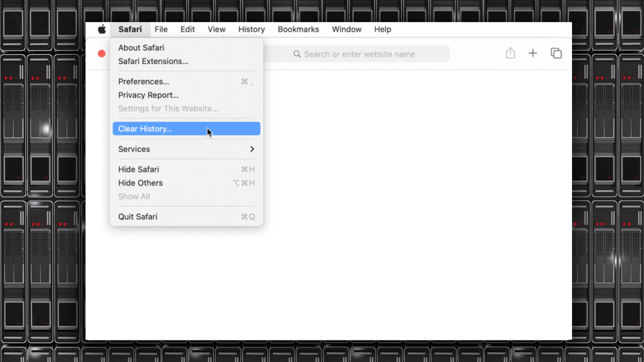Open the File menu

point(161,29)
